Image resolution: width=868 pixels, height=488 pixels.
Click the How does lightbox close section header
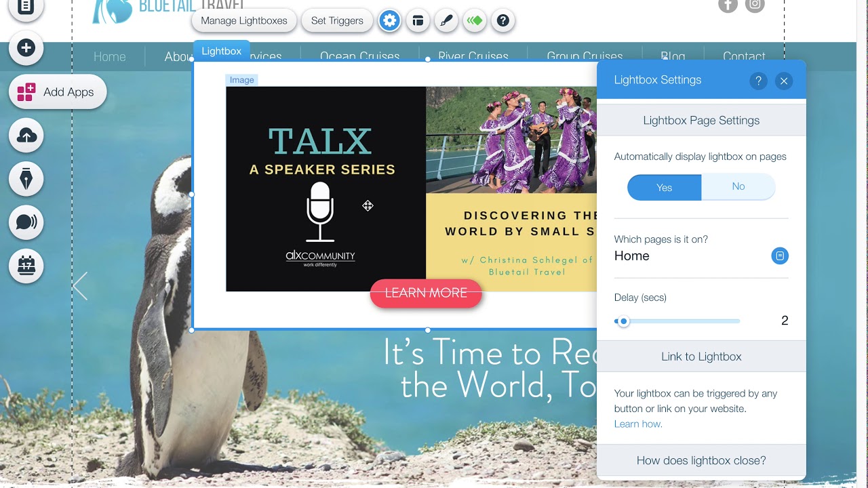coord(701,460)
